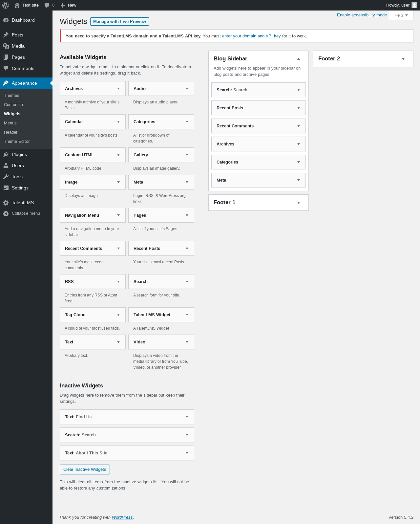
Task: Click Manage with Live Preview button
Action: pyautogui.click(x=119, y=21)
